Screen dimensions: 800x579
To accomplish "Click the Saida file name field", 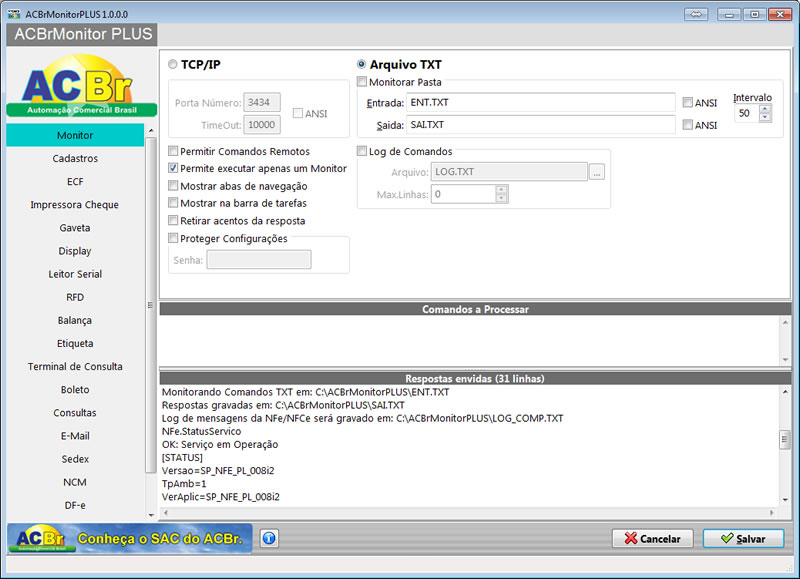I will [540, 125].
